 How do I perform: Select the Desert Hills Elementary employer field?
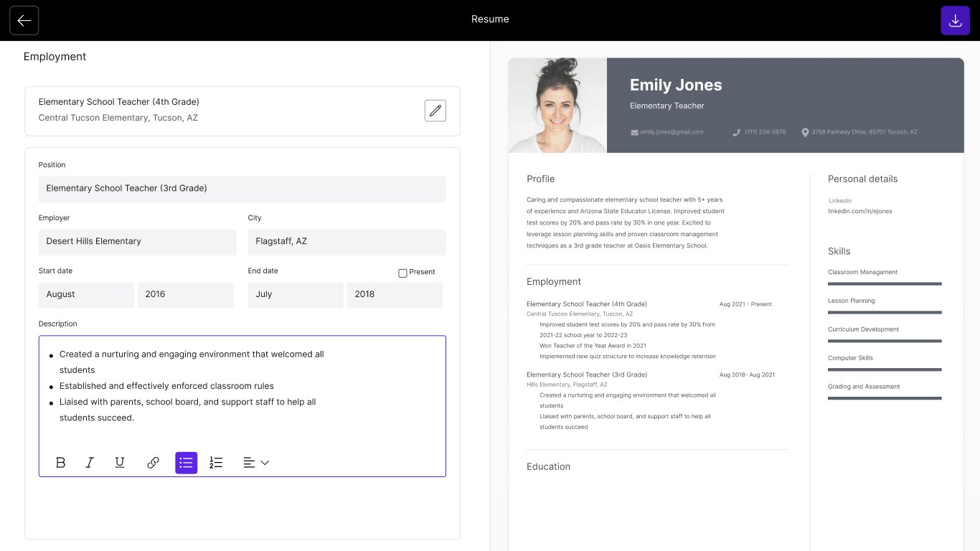point(137,242)
